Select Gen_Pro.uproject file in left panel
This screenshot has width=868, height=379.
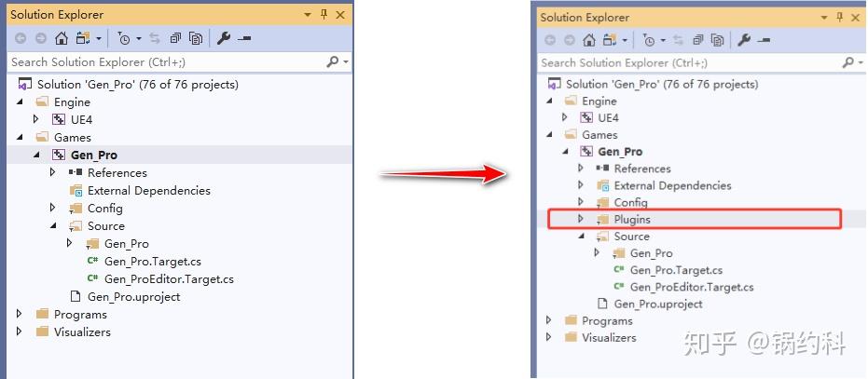click(134, 296)
